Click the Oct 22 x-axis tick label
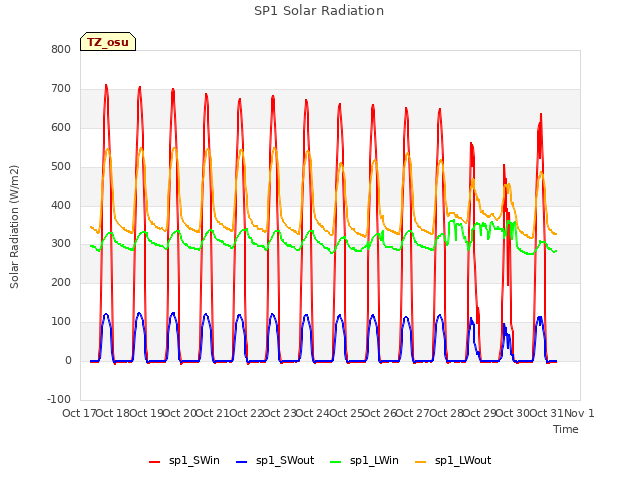Viewport: 640px width, 480px height. [247, 413]
